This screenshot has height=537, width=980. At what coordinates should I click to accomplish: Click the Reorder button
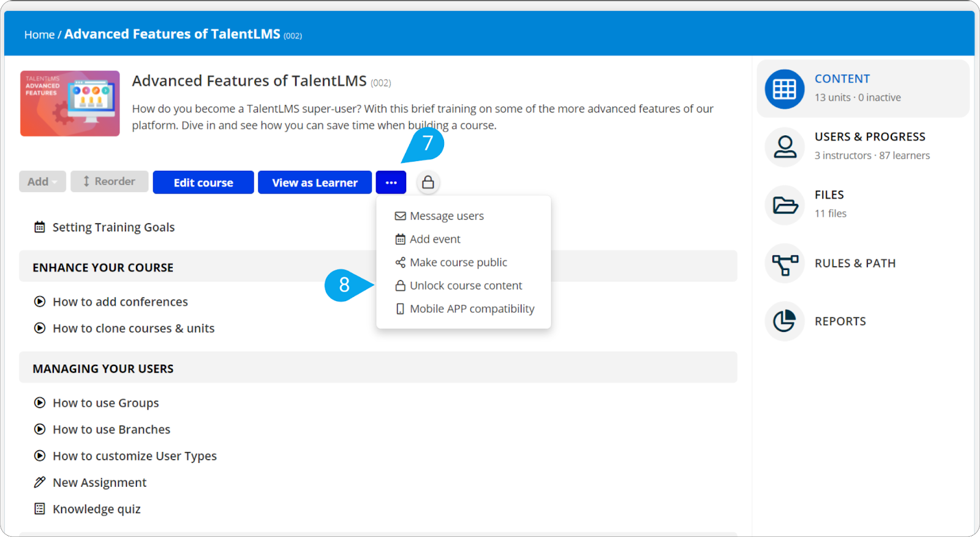(109, 182)
